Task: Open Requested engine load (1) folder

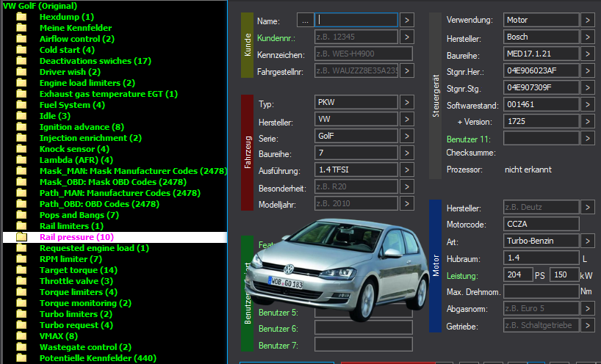Action: pos(94,248)
